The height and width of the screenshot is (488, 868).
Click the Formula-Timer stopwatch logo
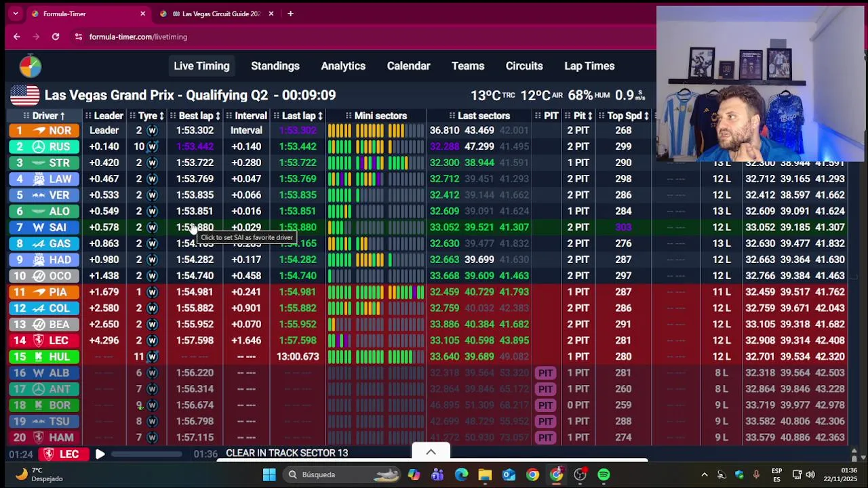pyautogui.click(x=30, y=66)
